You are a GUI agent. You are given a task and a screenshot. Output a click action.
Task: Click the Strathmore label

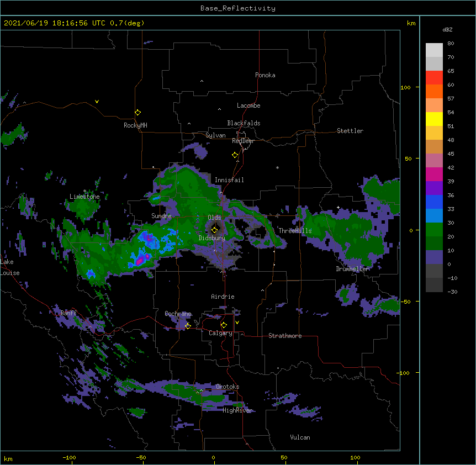pos(285,336)
